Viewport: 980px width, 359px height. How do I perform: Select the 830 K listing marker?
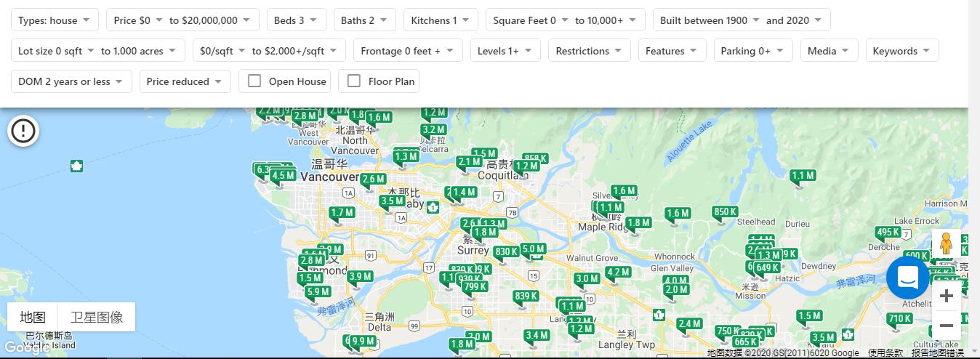coord(507,252)
